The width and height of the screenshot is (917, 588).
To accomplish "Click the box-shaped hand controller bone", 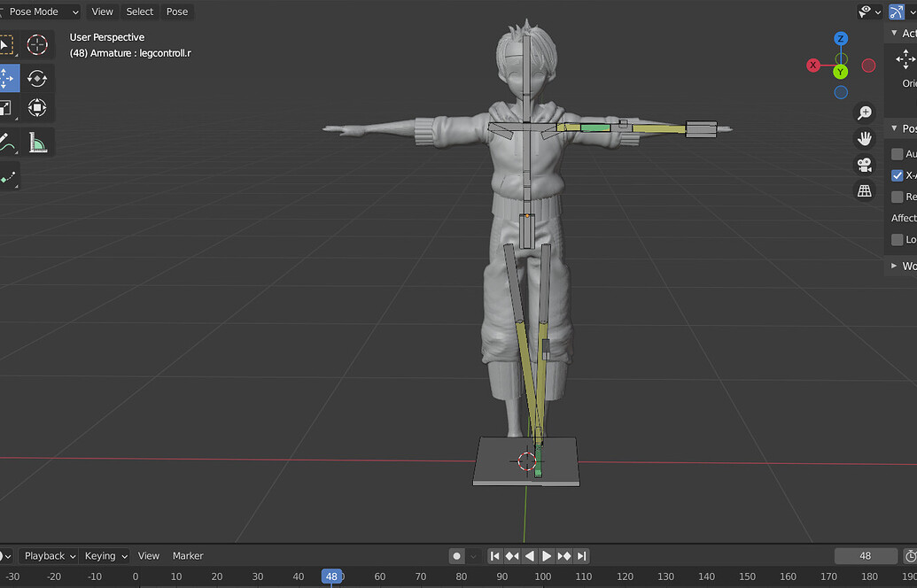I will [701, 129].
